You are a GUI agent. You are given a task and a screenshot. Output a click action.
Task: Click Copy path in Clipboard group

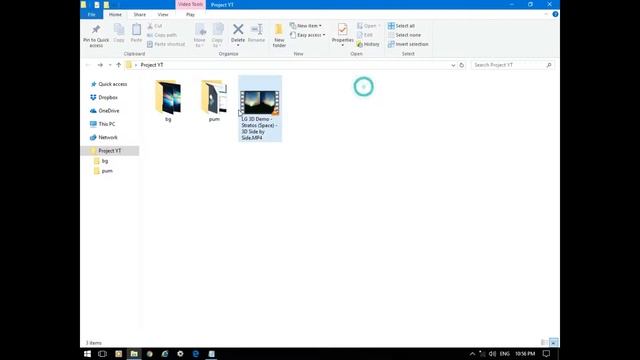(x=162, y=35)
